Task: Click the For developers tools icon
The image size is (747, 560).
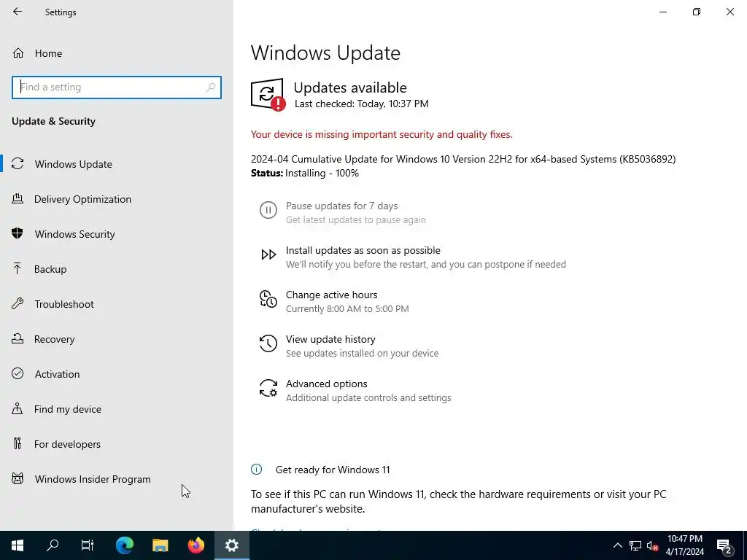Action: (18, 444)
